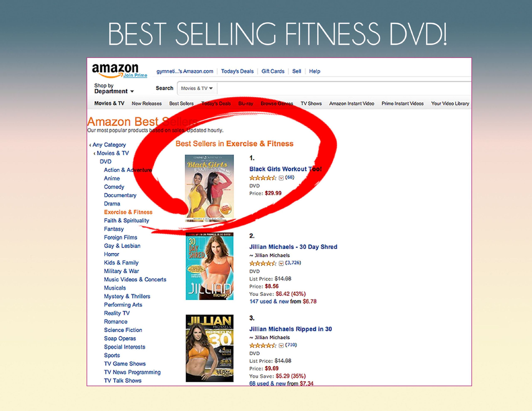
Task: Expand rating breakdown for 30 Day Shred
Action: [x=281, y=263]
